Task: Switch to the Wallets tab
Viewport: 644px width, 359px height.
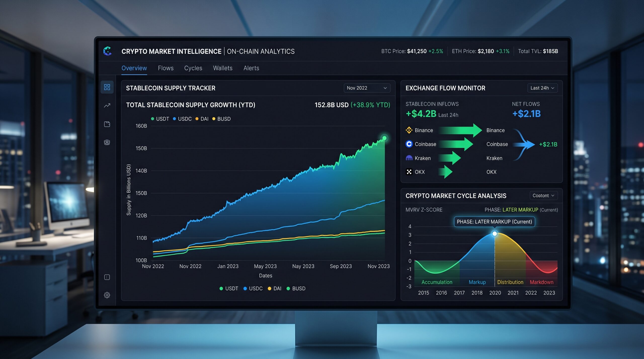Action: (223, 68)
